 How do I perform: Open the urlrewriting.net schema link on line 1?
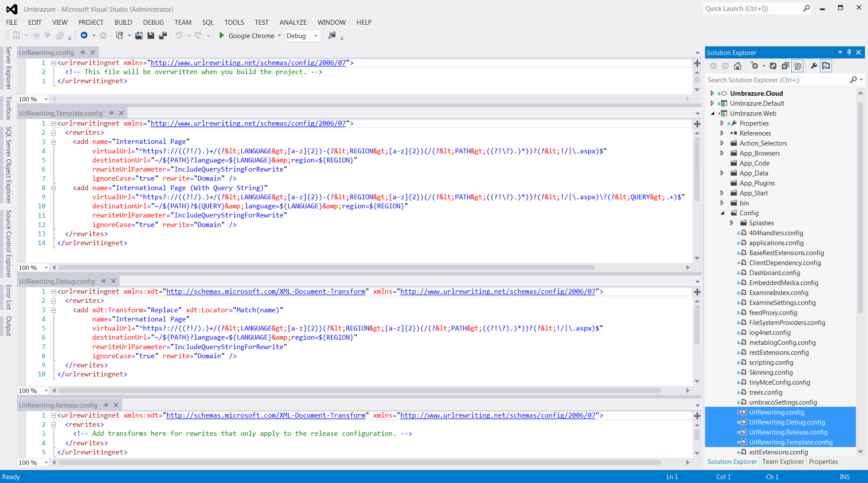[248, 63]
